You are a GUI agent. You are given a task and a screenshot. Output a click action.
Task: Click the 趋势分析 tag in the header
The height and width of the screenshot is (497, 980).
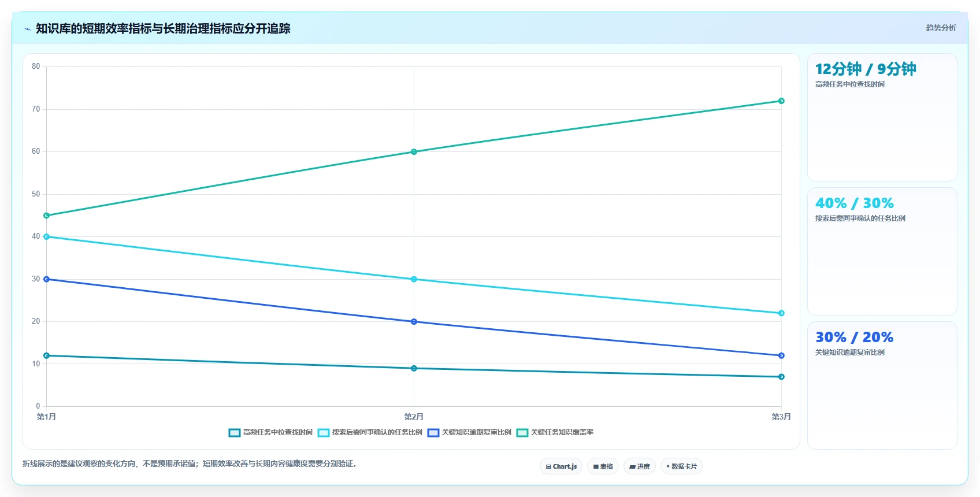[x=941, y=28]
